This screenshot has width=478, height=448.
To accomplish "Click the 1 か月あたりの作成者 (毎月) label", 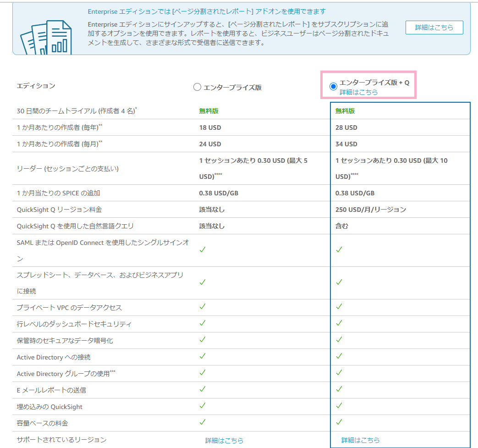I will 60,144.
